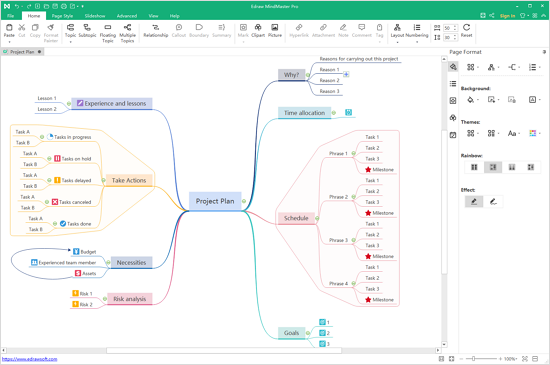
Task: Select the Risk analysis topic
Action: click(129, 299)
